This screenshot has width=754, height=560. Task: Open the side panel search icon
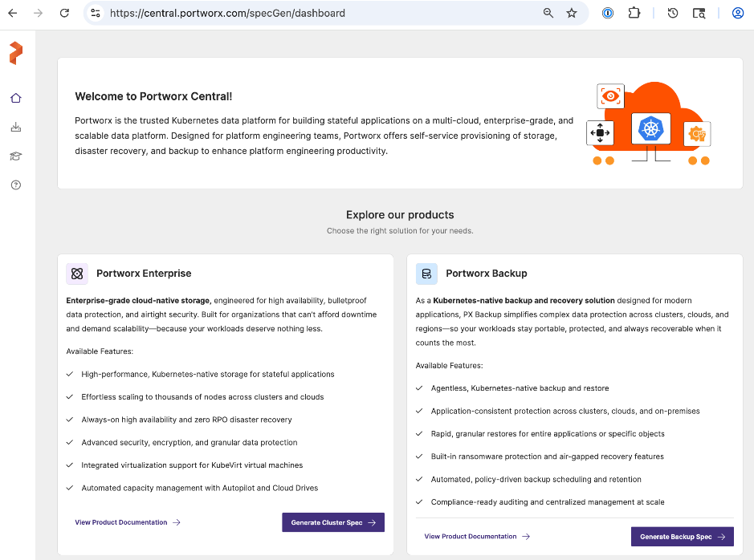pos(699,13)
